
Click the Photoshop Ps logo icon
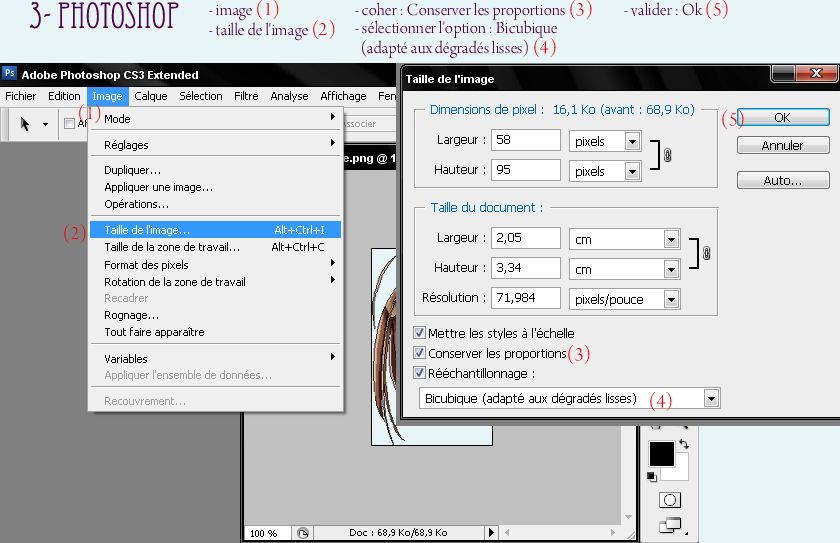click(10, 75)
